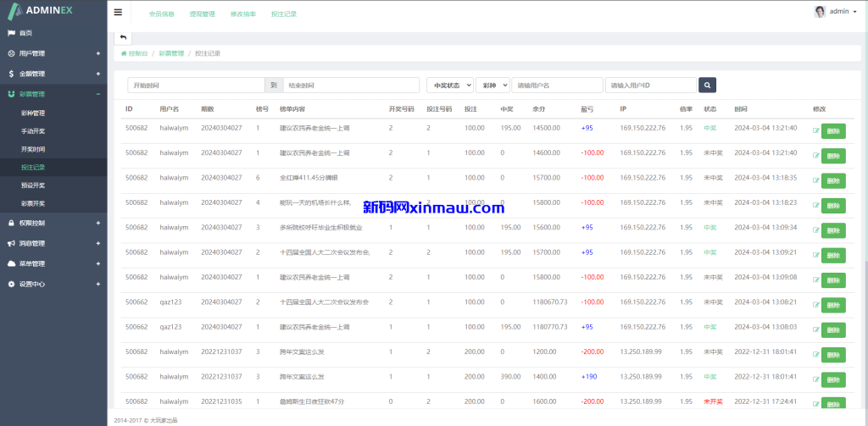Image resolution: width=868 pixels, height=426 pixels.
Task: Click the 彩票管理 breadcrumb link
Action: pos(171,53)
